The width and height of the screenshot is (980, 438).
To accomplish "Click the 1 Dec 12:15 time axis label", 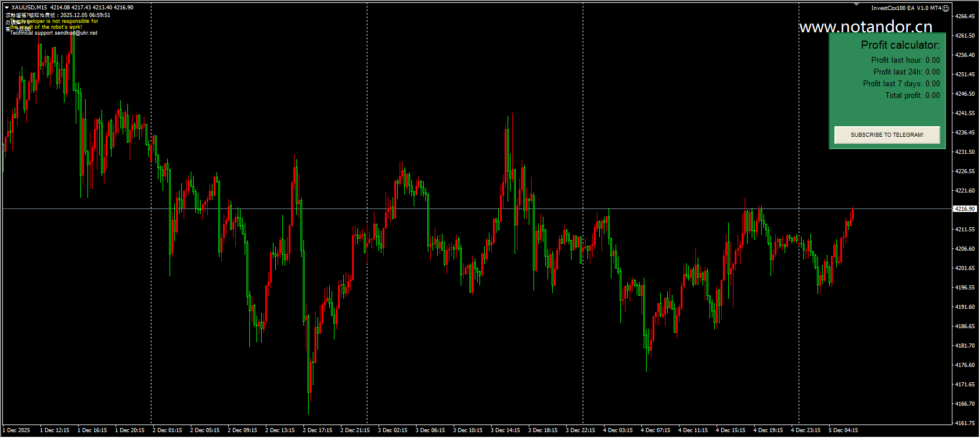I will [55, 430].
